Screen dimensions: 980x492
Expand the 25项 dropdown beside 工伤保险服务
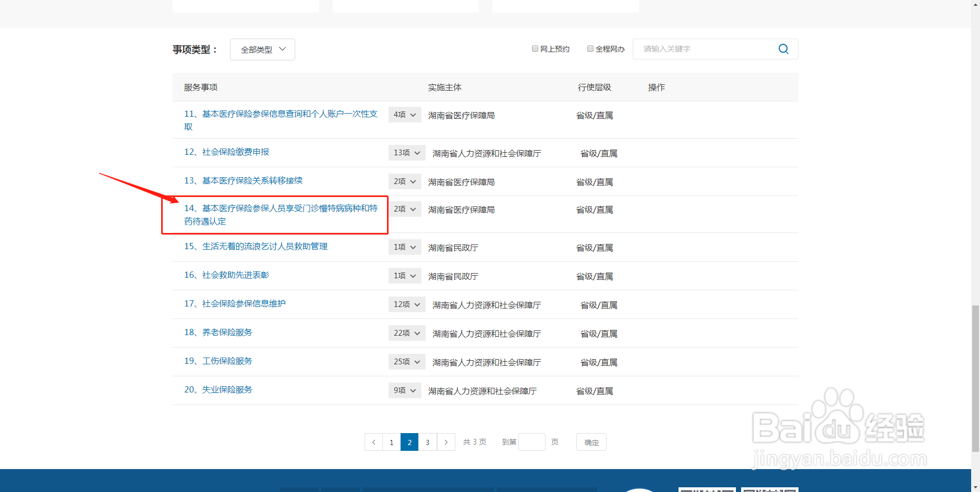[406, 361]
